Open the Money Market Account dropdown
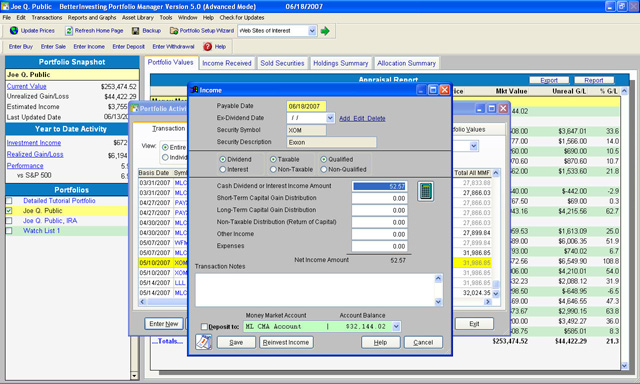The height and width of the screenshot is (384, 640). [396, 326]
